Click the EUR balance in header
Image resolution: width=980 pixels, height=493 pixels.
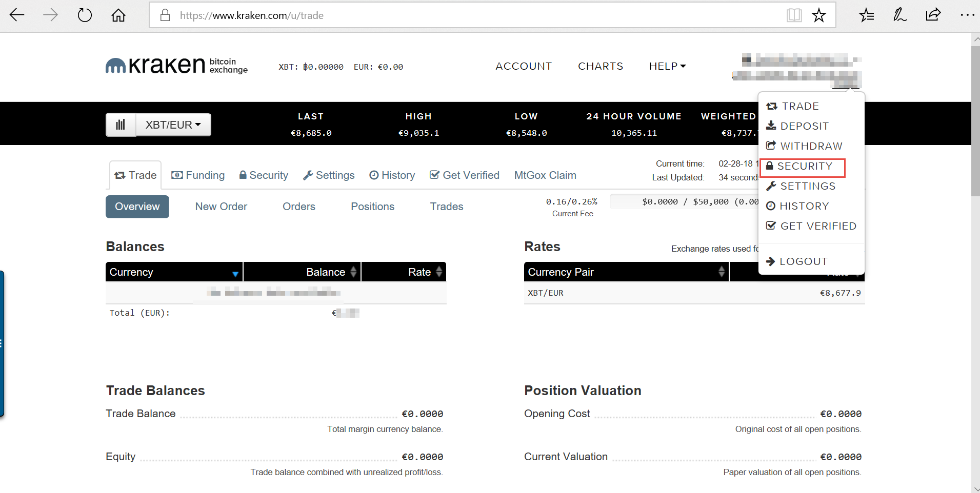(x=378, y=67)
